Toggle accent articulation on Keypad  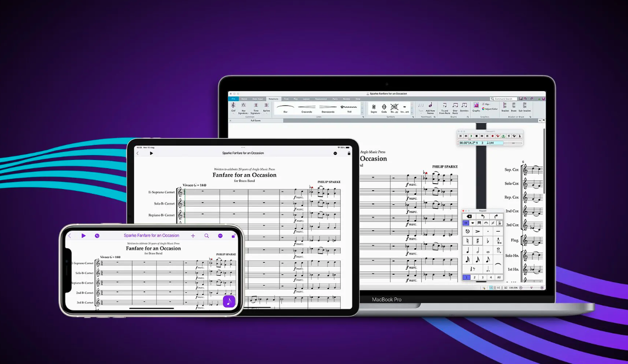[x=478, y=231]
